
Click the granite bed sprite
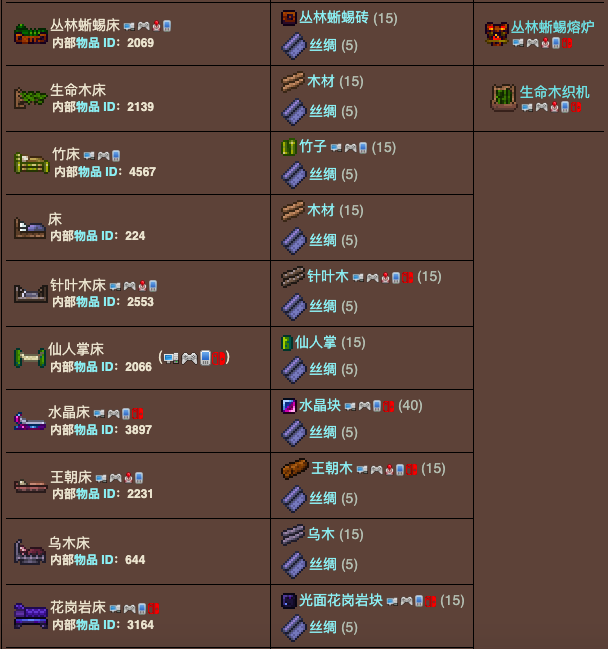pos(31,616)
